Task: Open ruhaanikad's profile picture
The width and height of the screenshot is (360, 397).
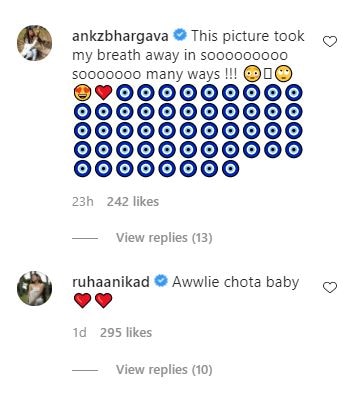Action: [x=34, y=288]
